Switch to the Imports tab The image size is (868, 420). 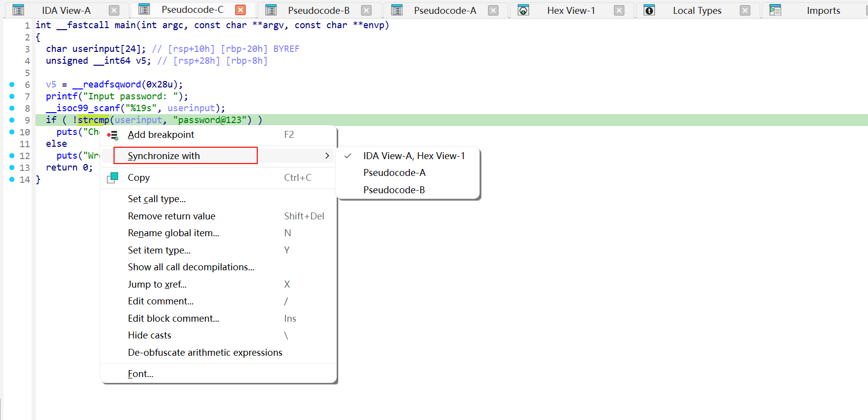point(823,10)
